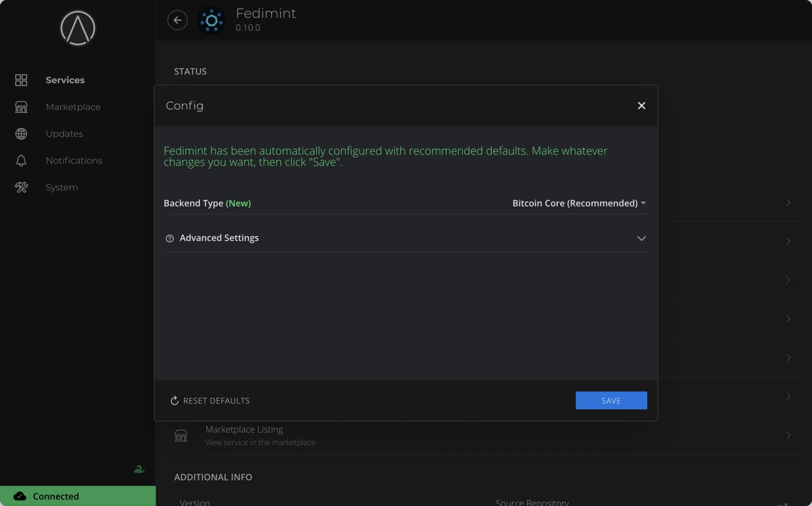
Task: Open Marketplace Listing to view service
Action: click(244, 429)
